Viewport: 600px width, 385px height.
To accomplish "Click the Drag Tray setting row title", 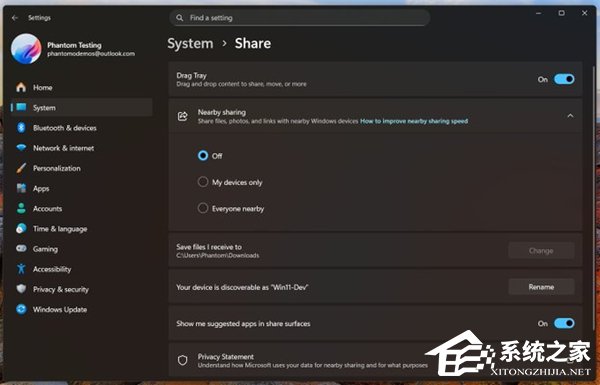I will pyautogui.click(x=191, y=75).
